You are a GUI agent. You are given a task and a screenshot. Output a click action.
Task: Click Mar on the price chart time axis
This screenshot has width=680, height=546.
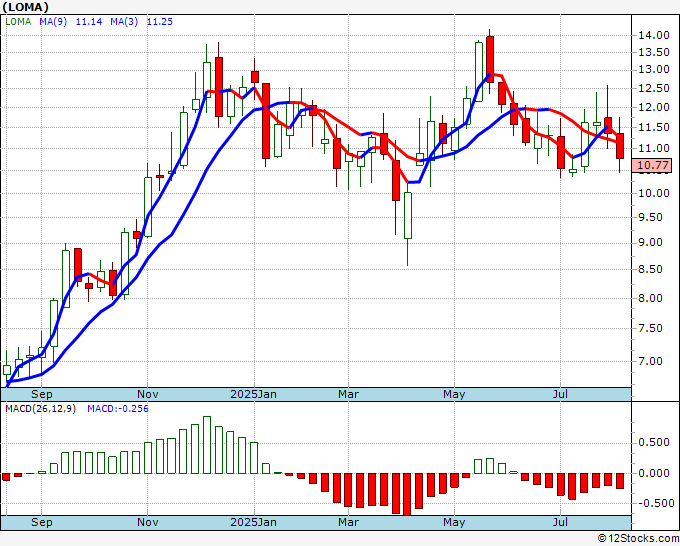[x=349, y=394]
